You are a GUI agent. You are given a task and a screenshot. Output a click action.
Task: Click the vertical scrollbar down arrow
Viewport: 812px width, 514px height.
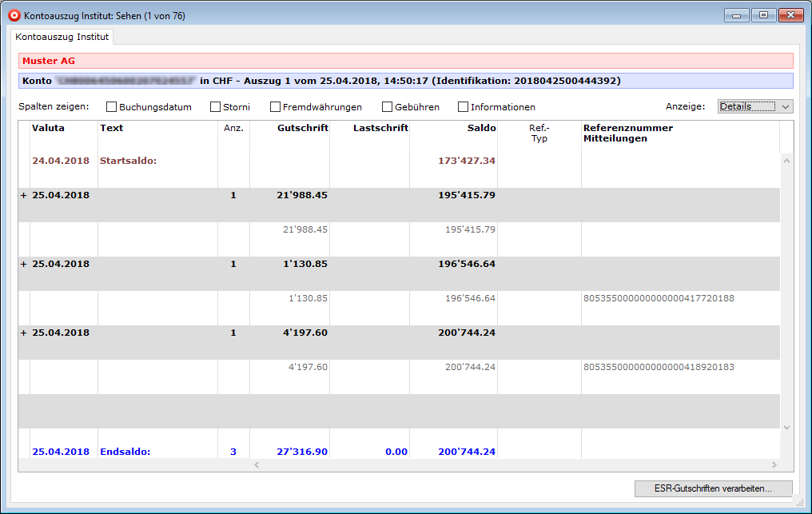pos(786,428)
